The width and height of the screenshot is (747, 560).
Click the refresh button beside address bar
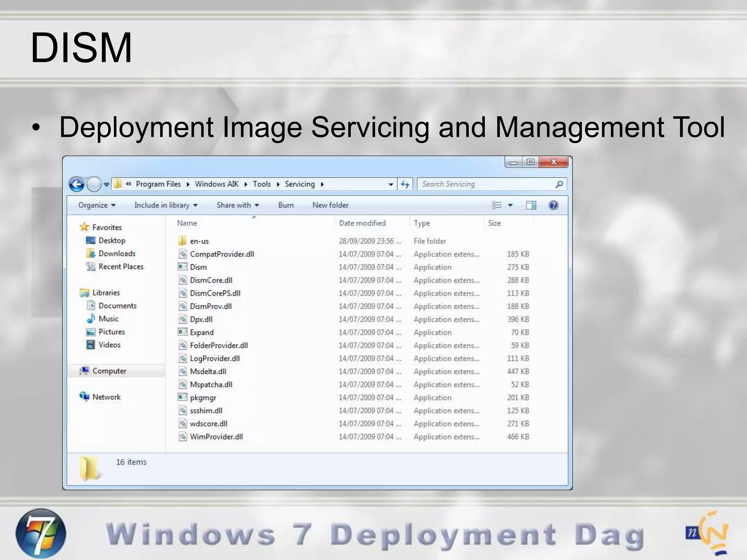pos(405,184)
